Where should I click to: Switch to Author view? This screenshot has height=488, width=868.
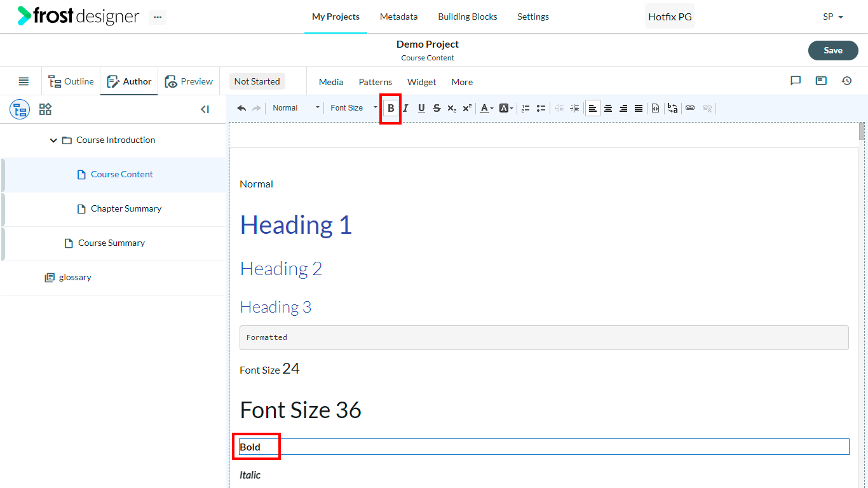point(129,81)
